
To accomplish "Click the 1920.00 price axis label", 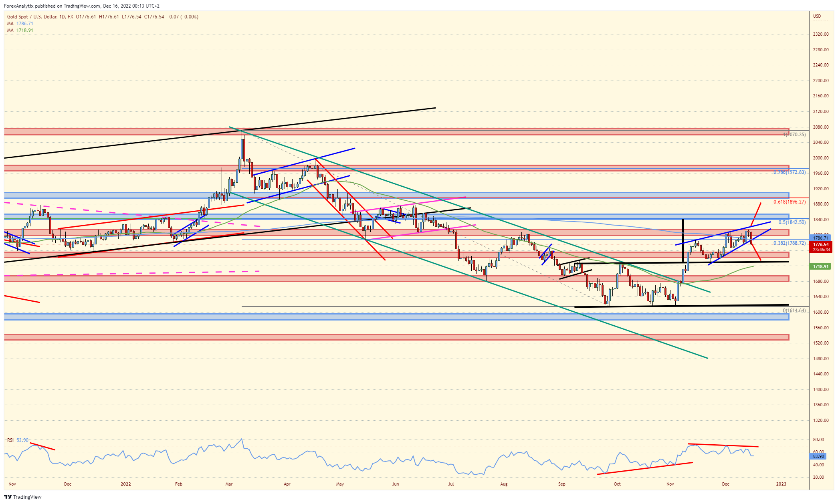I will click(x=820, y=189).
